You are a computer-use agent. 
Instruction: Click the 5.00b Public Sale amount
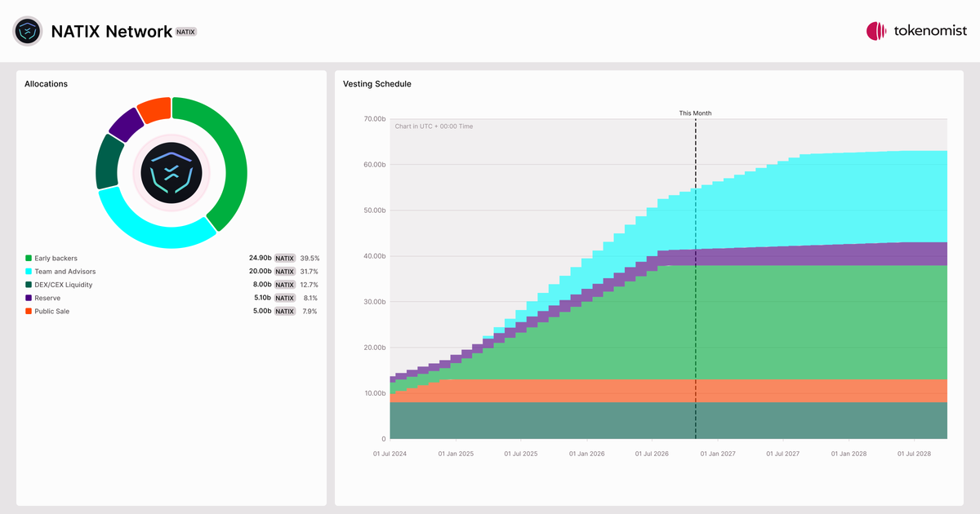pos(262,311)
